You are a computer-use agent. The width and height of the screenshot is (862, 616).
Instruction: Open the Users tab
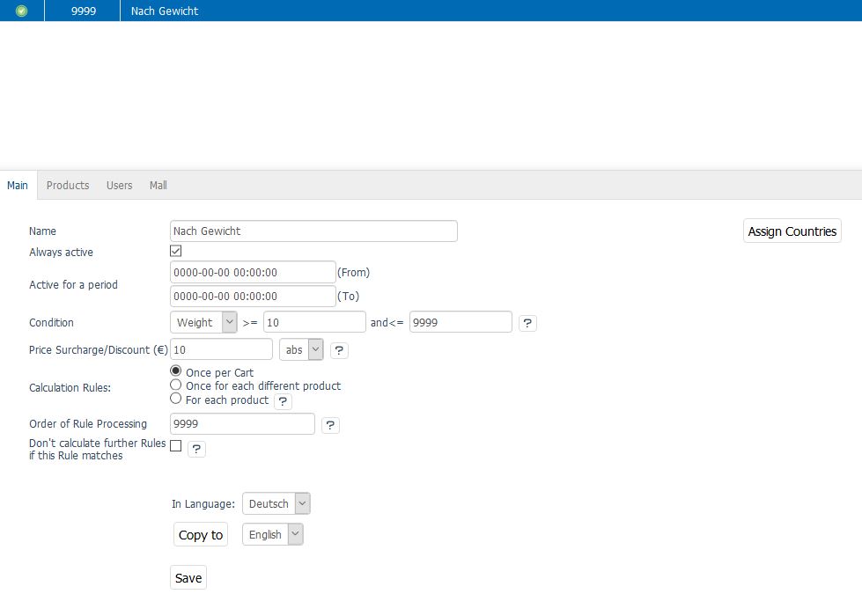119,185
